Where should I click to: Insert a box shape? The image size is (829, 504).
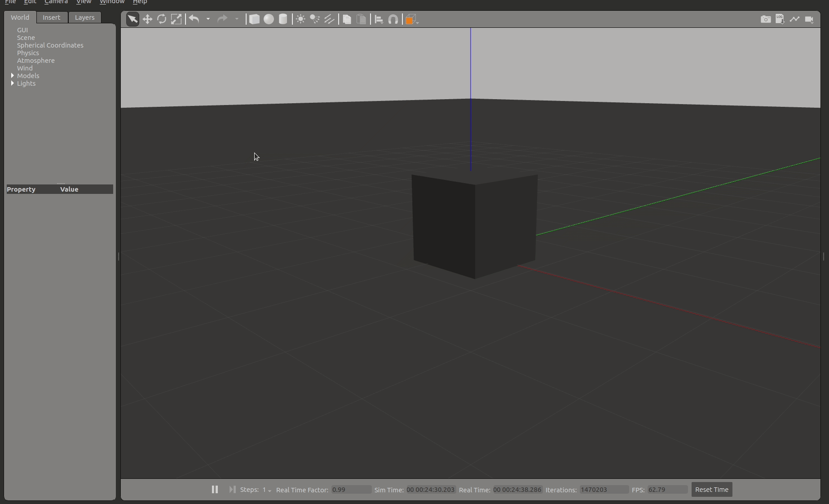point(254,19)
